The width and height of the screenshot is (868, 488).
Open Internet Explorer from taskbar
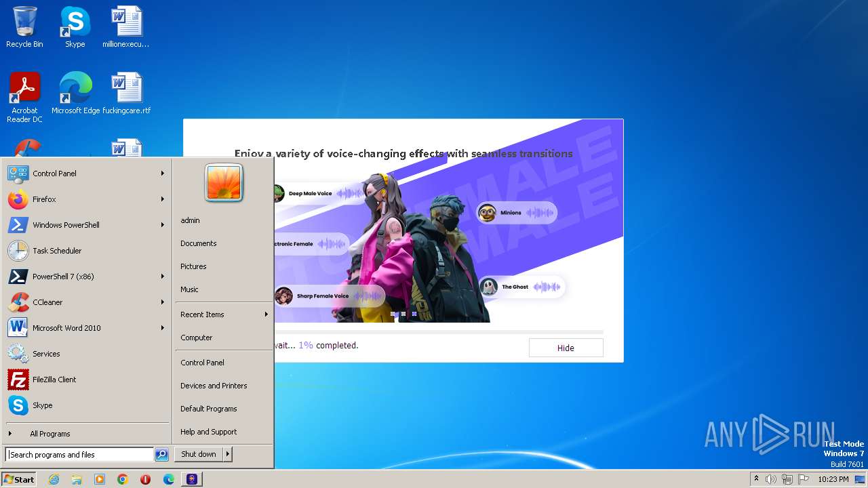(54, 479)
